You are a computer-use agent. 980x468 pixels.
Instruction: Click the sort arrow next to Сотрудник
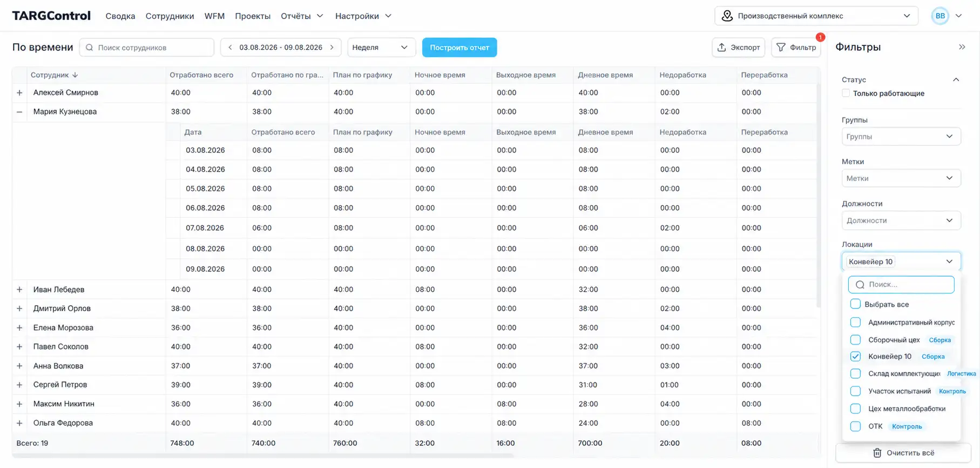tap(75, 75)
